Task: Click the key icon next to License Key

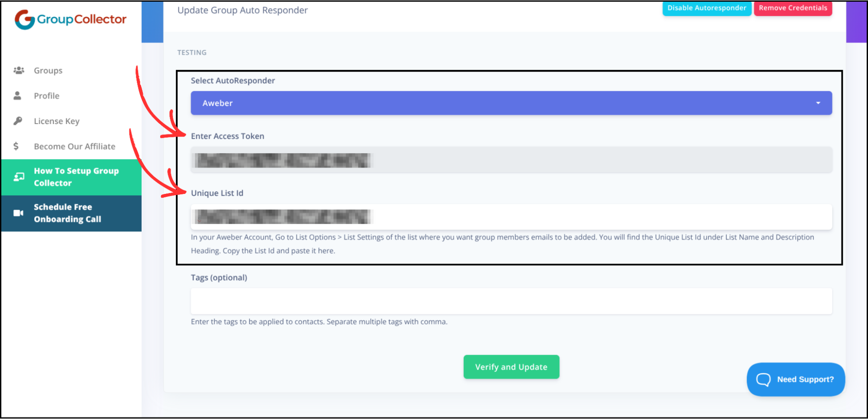Action: point(17,121)
